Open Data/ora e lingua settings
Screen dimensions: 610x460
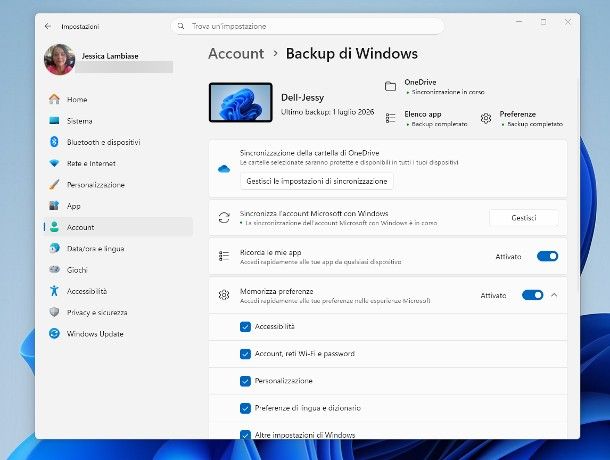[119, 248]
